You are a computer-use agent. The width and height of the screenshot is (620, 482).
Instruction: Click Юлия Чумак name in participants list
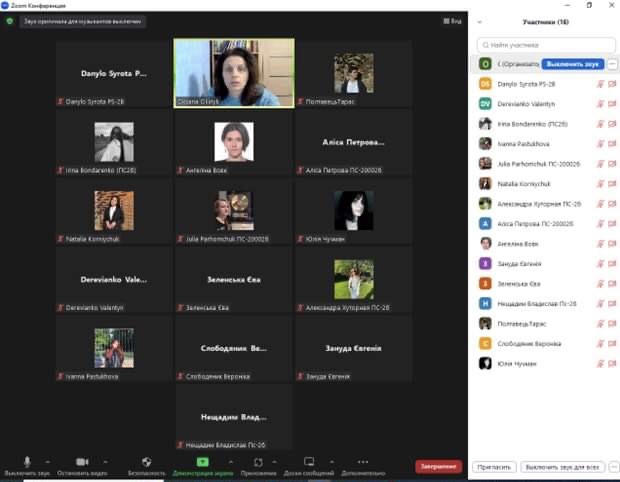[517, 363]
